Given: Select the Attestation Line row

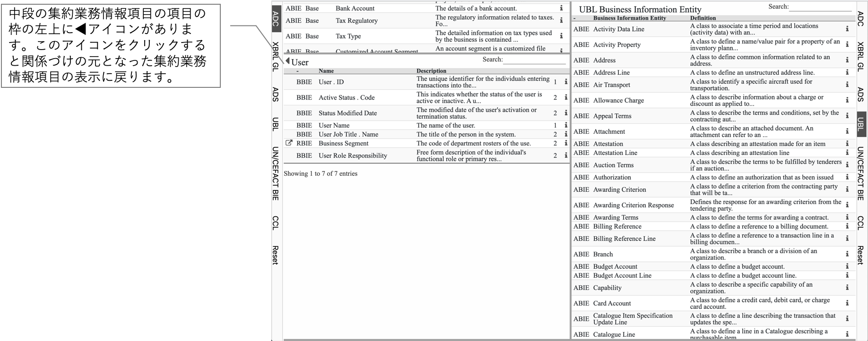Looking at the screenshot, I should coord(712,153).
